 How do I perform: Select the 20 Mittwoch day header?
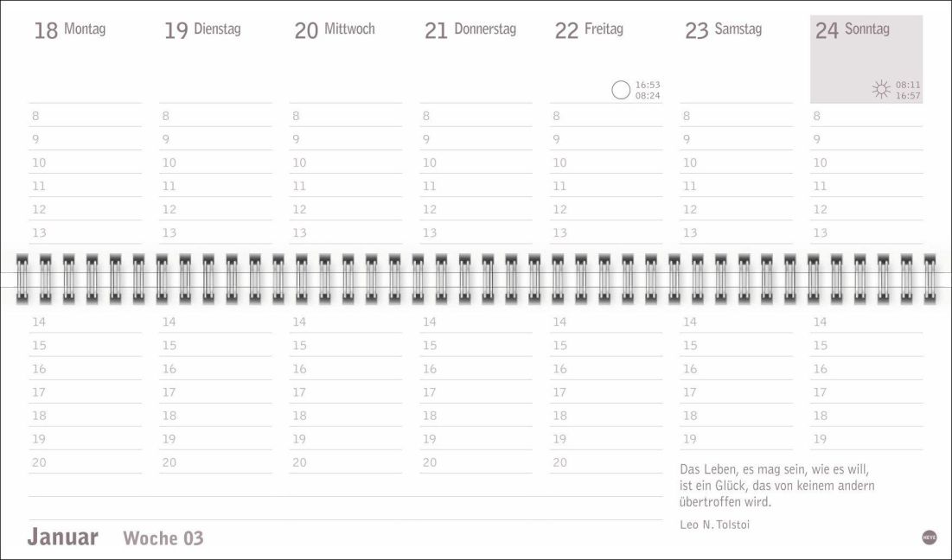pos(335,30)
